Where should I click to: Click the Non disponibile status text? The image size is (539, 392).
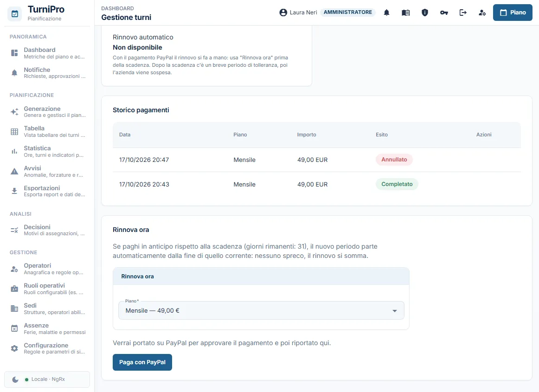(137, 47)
